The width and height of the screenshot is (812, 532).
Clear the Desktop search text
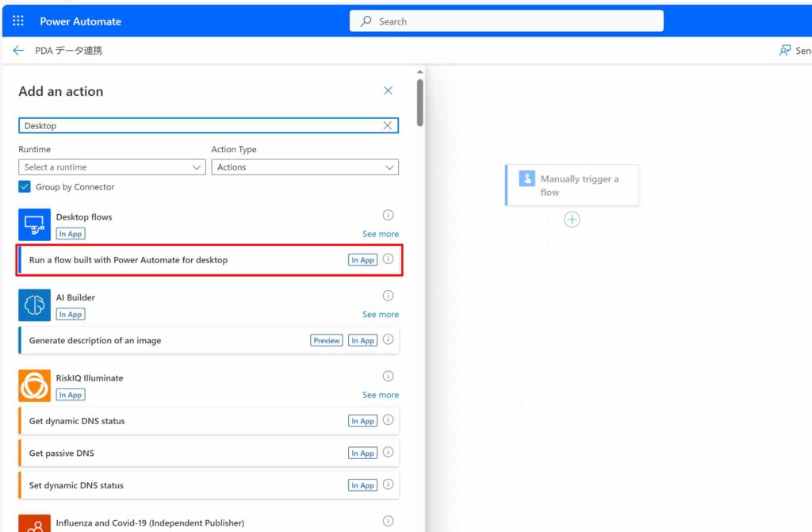[387, 125]
